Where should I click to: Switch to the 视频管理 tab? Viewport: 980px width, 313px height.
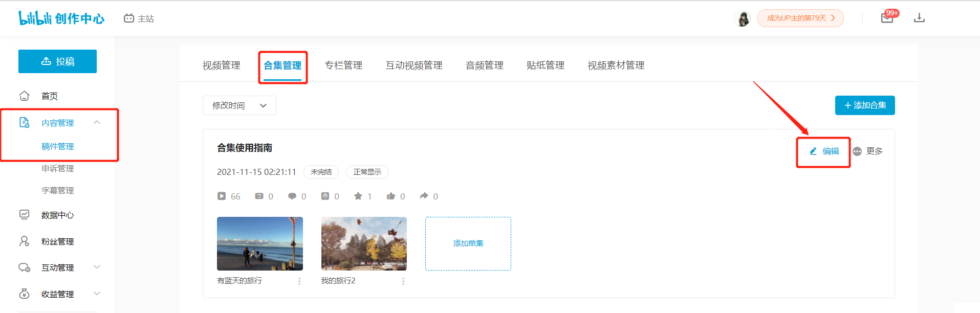coord(221,65)
